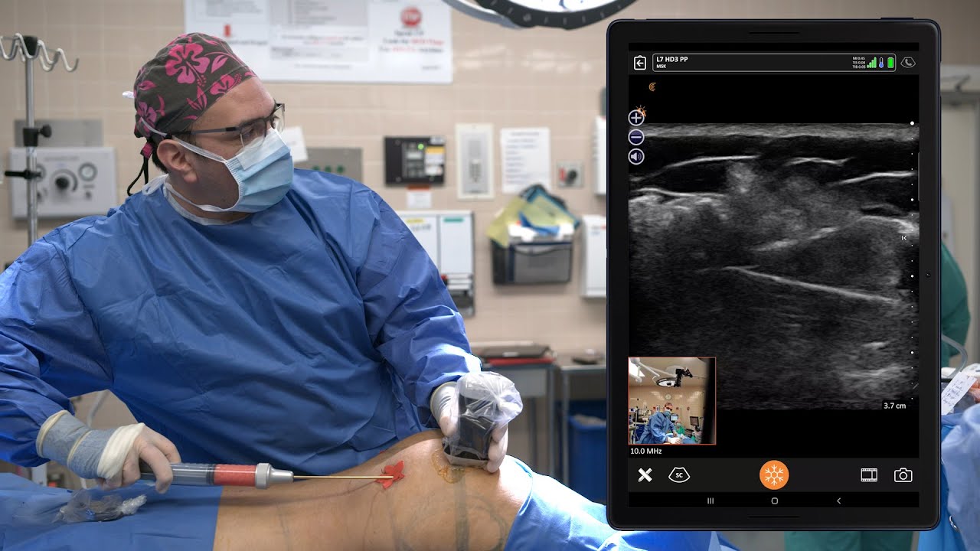Go back using the clipboard exit icon
This screenshot has width=980, height=551.
(640, 63)
